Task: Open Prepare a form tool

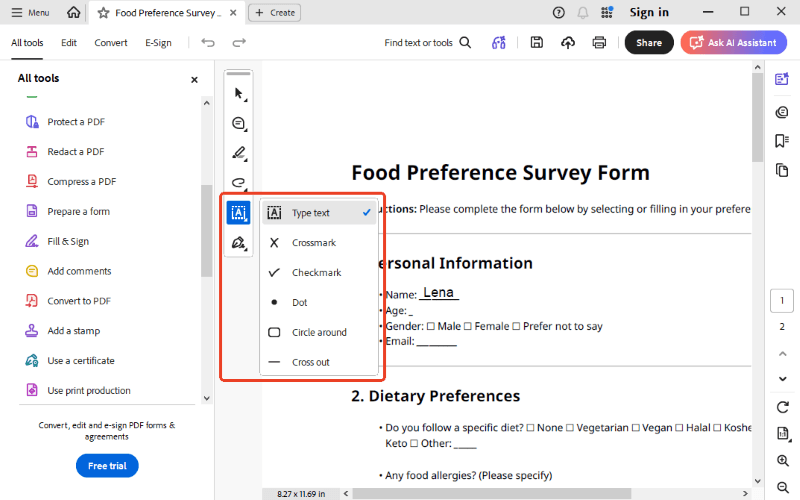Action: tap(68, 211)
